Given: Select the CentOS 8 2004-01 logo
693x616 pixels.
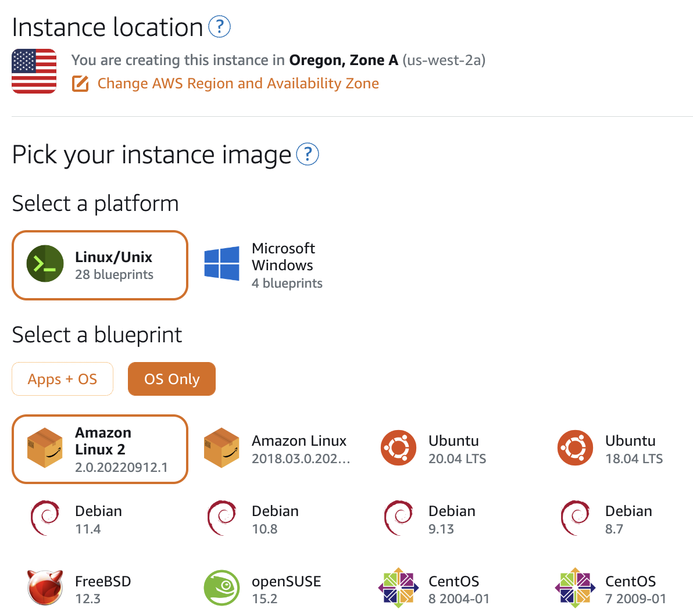Looking at the screenshot, I should click(x=398, y=588).
